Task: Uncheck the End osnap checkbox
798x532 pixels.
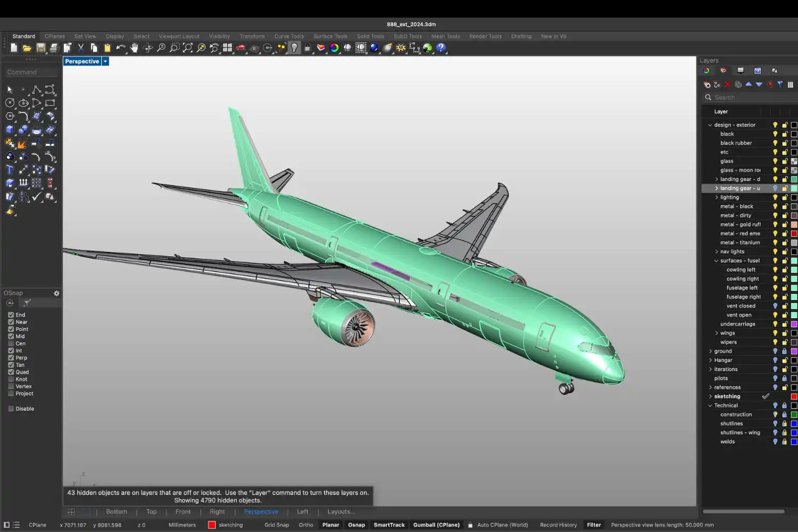Action: point(11,315)
